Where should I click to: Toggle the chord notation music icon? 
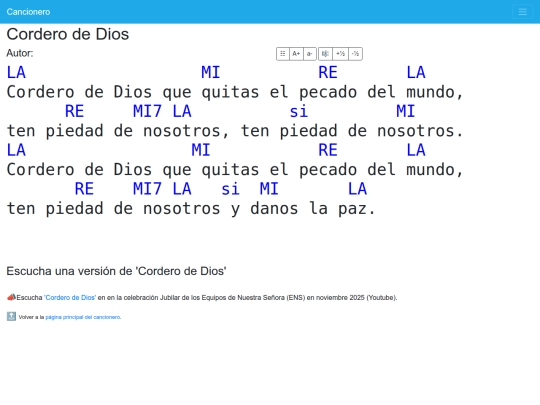[325, 54]
